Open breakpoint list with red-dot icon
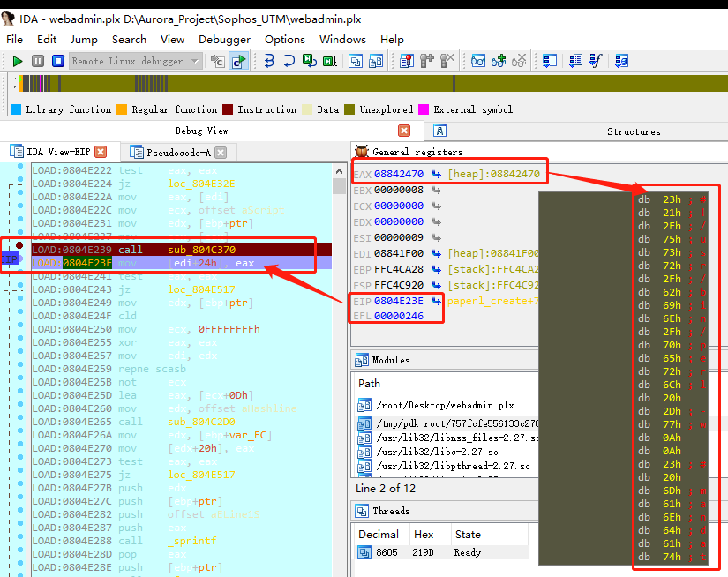Viewport: 728px width, 577px height. [406, 61]
